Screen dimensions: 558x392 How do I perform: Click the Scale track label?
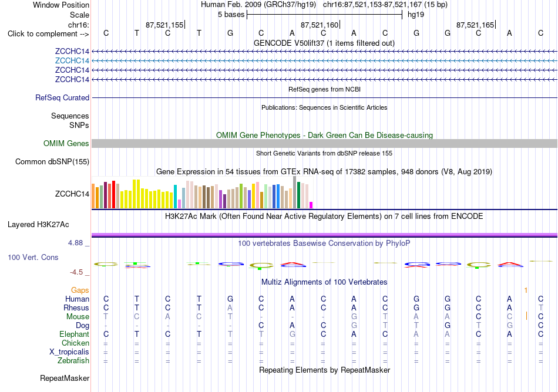[x=79, y=15]
